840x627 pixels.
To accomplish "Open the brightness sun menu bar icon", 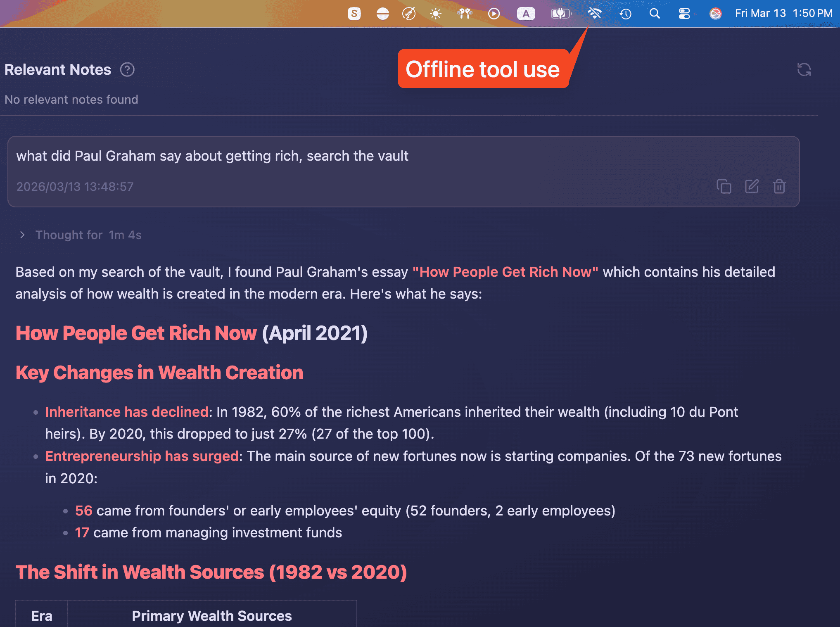I will 436,14.
